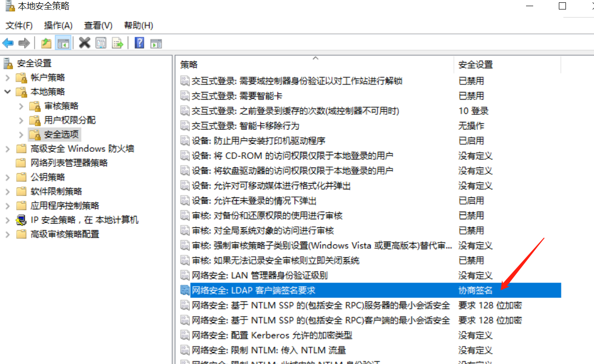
Task: Open Properties via the toolbar icon
Action: 101,43
